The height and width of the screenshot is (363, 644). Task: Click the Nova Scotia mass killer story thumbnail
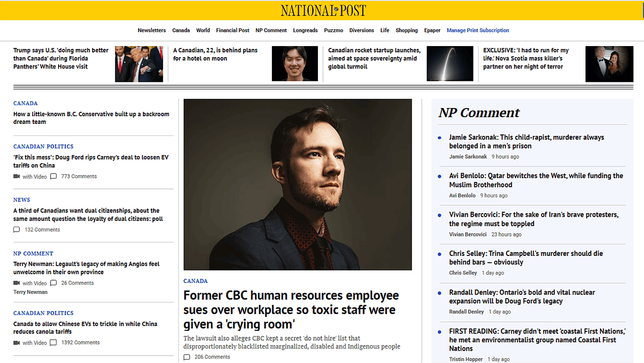point(609,63)
